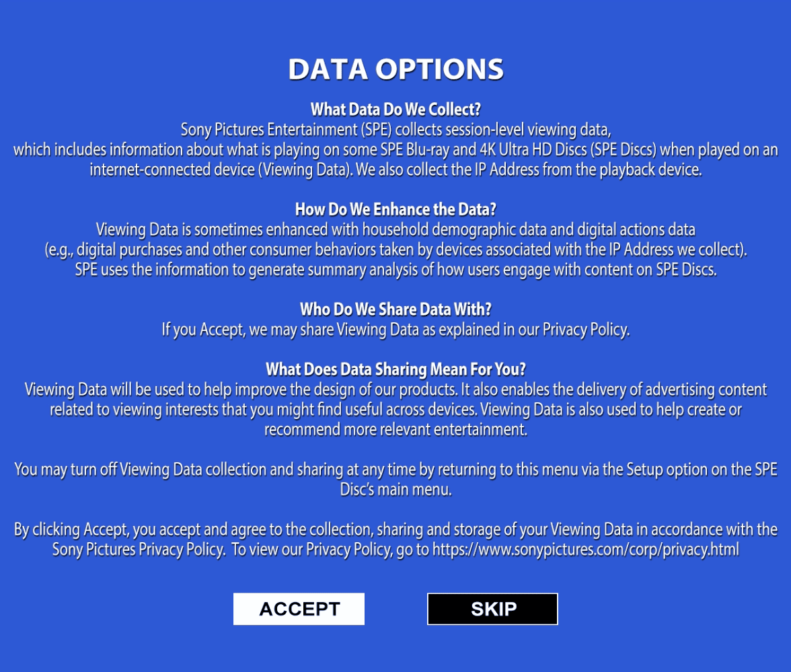Viewport: 791px width, 672px height.
Task: Click the line starting "internet-connected device (Viewing Data)"
Action: 396,170
